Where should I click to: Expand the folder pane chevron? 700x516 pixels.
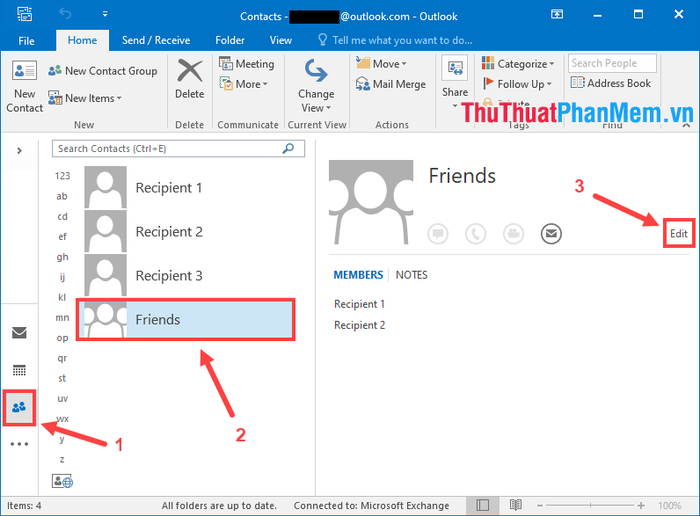coord(19,150)
